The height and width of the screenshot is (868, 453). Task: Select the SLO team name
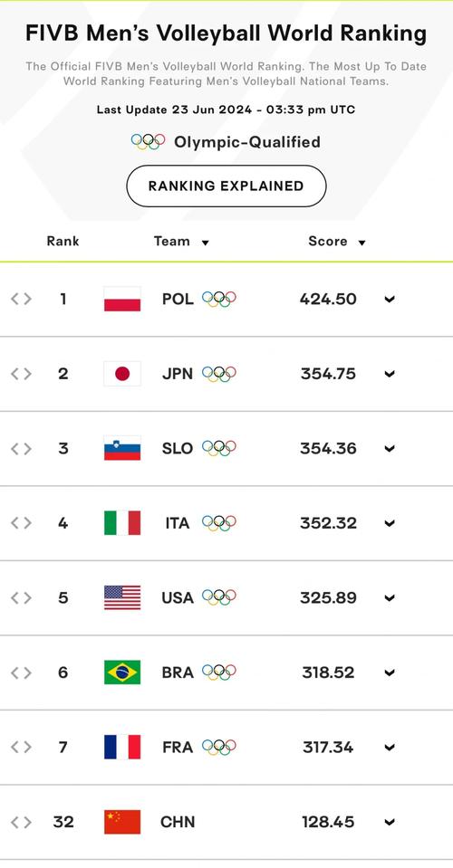pos(178,448)
